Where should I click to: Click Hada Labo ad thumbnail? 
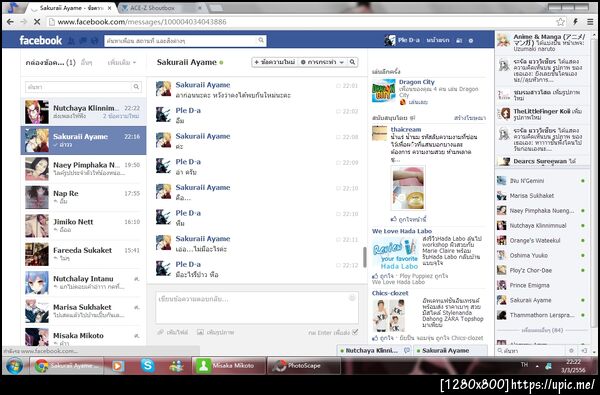[396, 253]
